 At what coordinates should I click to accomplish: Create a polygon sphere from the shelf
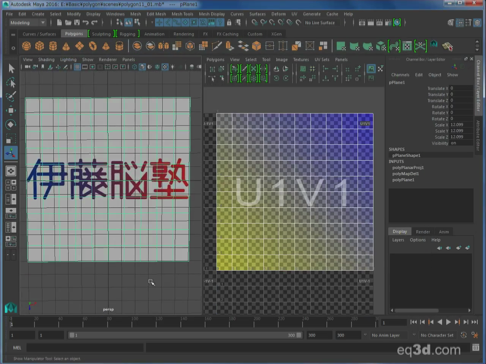[x=26, y=46]
